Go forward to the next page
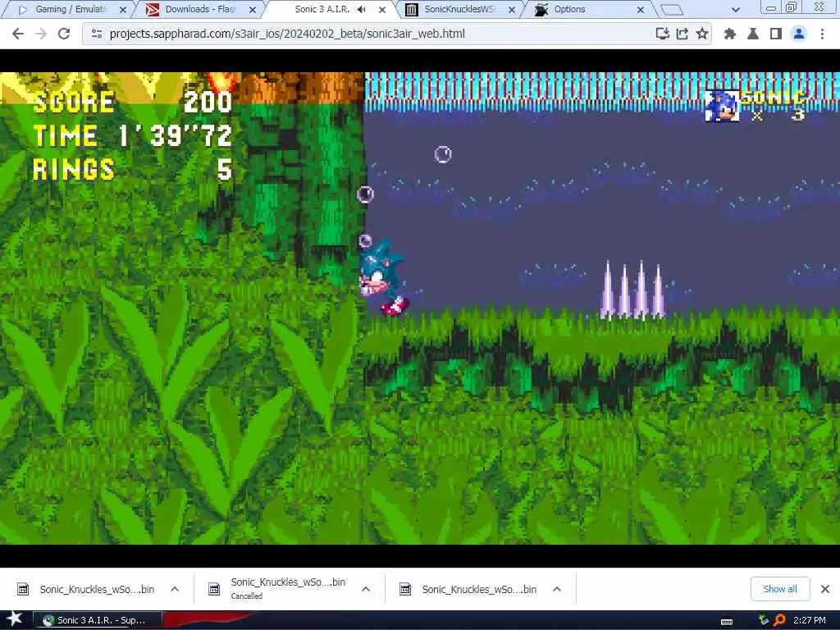840x630 pixels. tap(41, 34)
